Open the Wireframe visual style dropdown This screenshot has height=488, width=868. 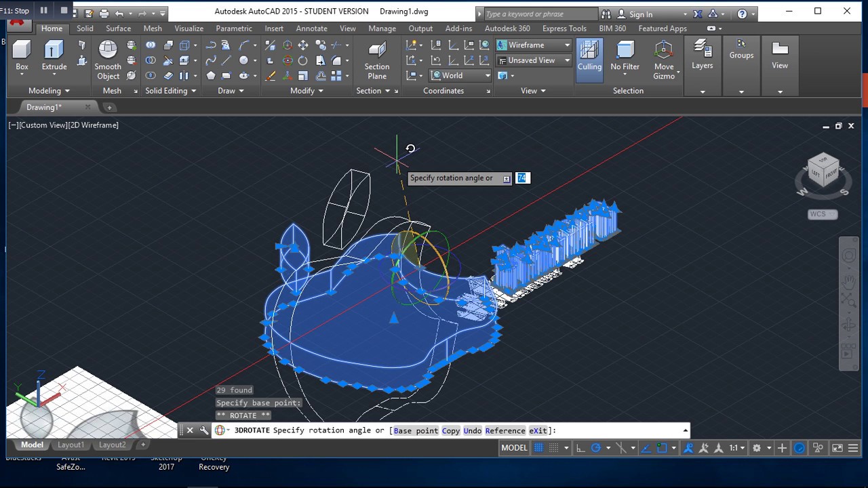pos(534,45)
